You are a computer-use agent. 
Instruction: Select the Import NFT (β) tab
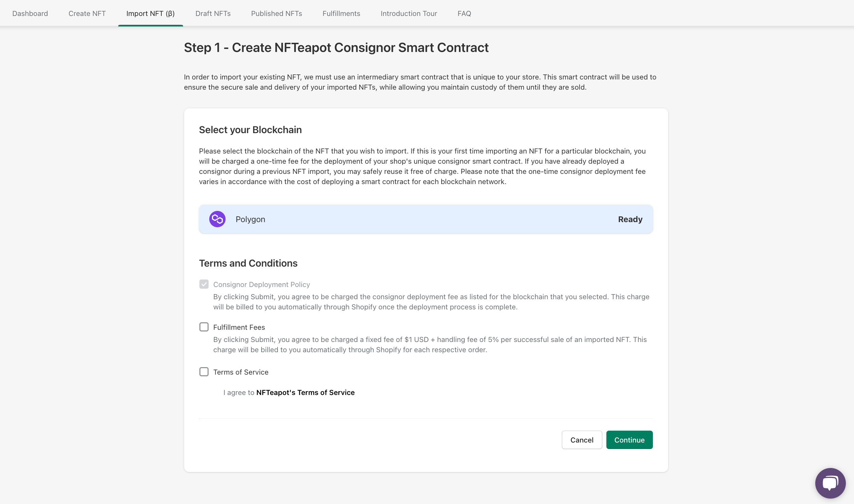pos(150,14)
